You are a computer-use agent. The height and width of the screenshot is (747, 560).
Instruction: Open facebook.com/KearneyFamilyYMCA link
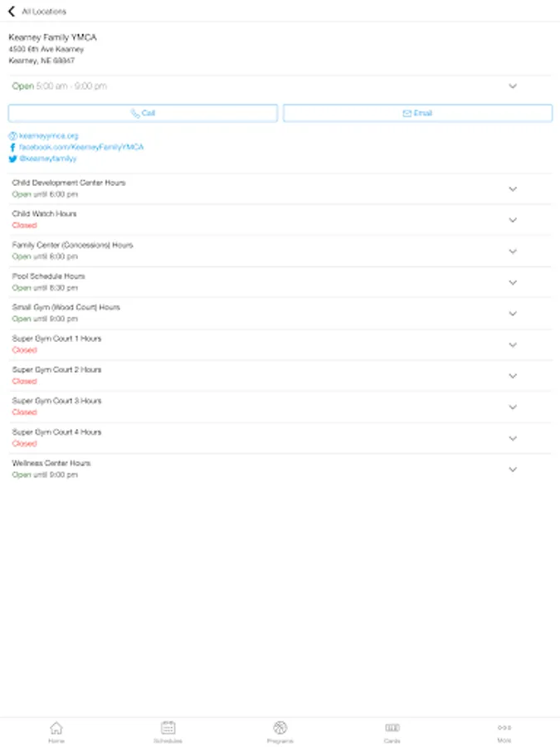pos(81,147)
